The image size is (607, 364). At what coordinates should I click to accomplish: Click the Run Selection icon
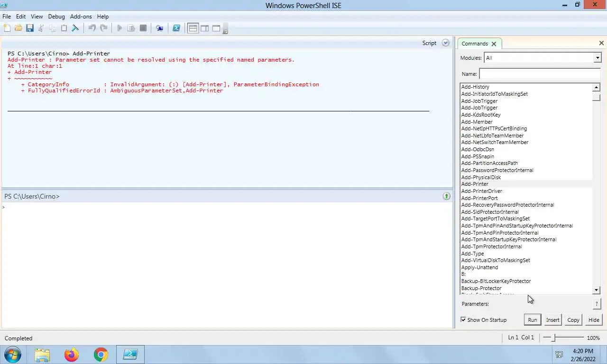[x=131, y=28]
